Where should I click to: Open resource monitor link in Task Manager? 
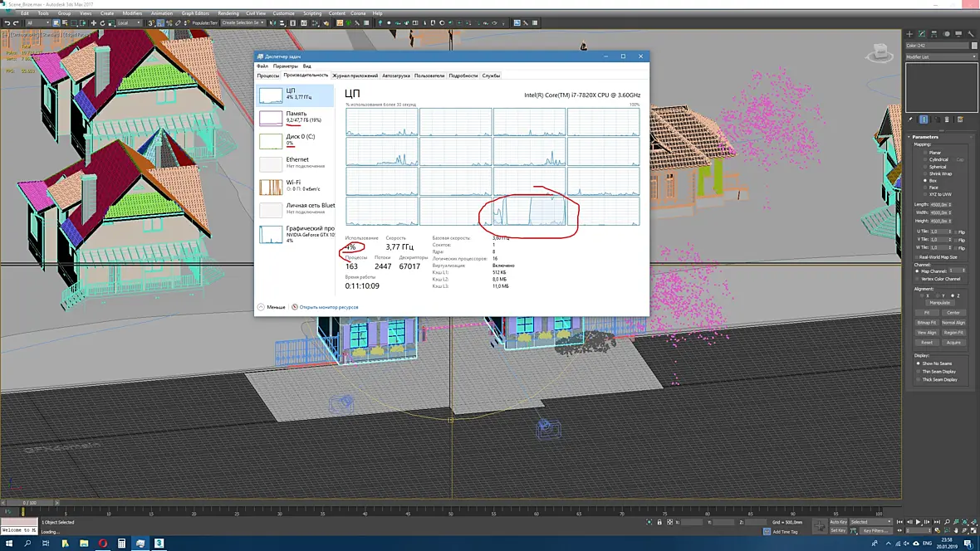click(329, 307)
